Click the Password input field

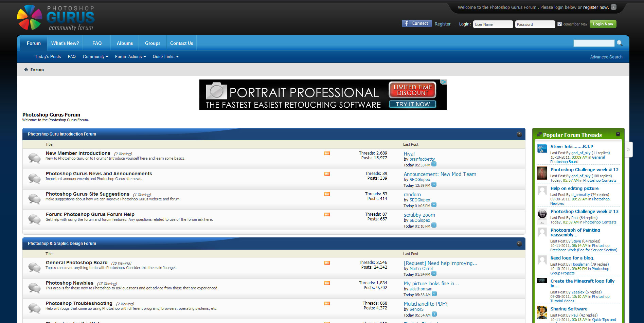535,24
